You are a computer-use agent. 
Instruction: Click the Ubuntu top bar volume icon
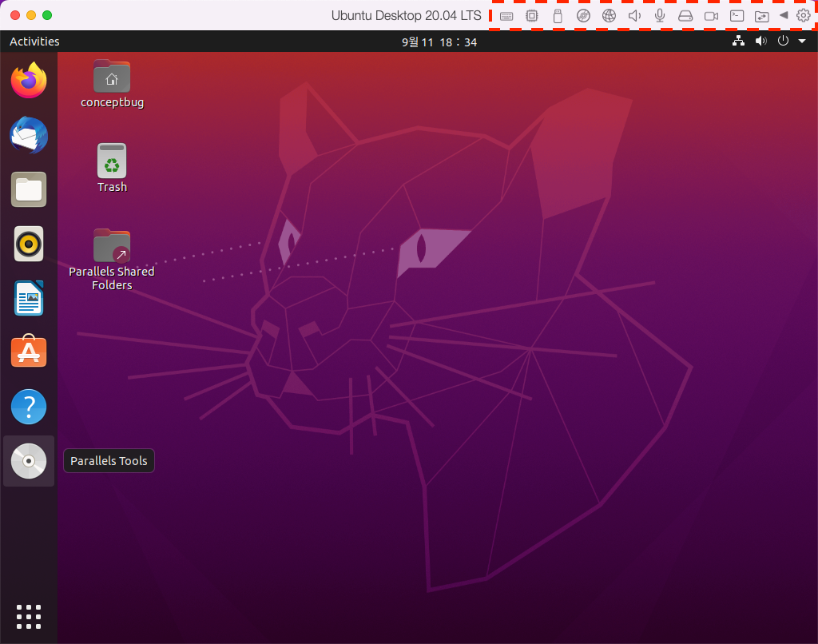click(761, 41)
